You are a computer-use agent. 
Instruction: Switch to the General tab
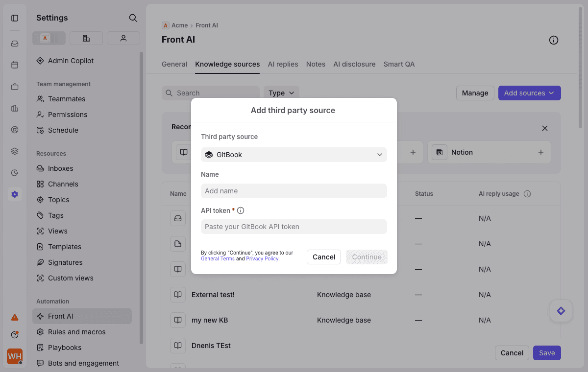pos(174,64)
